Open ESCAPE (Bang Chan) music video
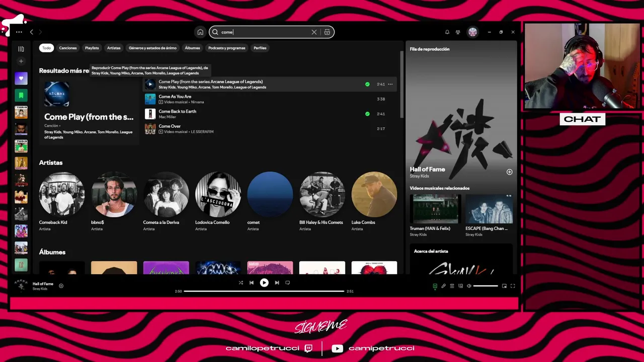Image resolution: width=644 pixels, height=362 pixels. pos(489,215)
